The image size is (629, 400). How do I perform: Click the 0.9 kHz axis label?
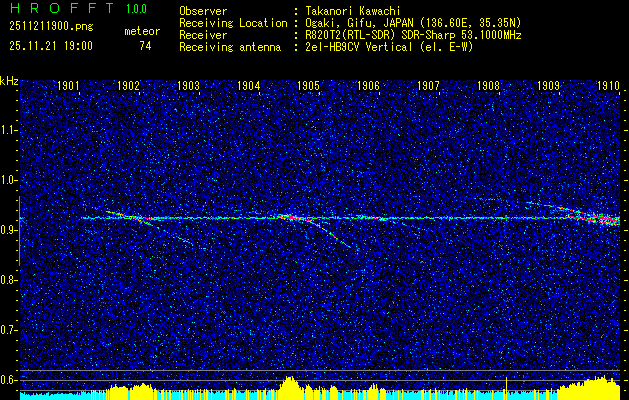pos(8,230)
